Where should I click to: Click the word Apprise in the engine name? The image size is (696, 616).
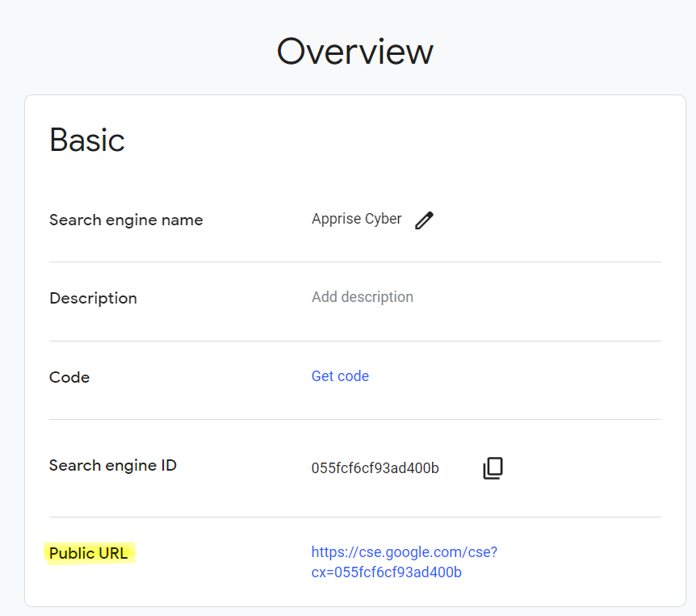pos(336,219)
